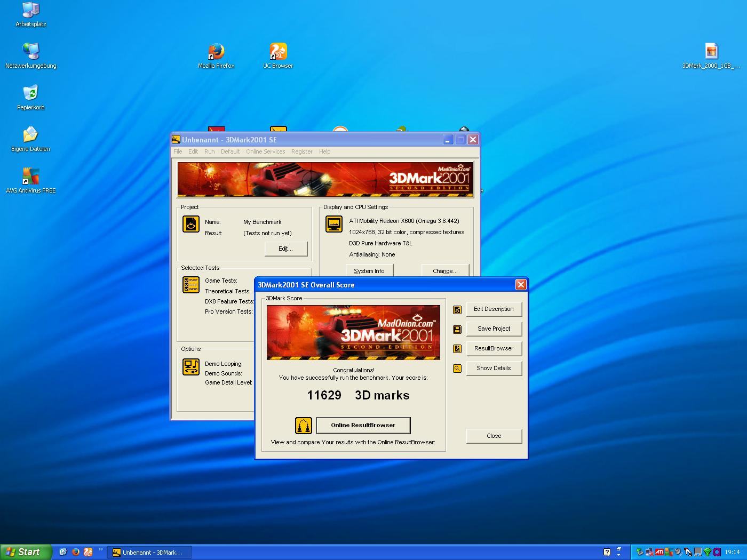747x560 pixels.
Task: Open the Start menu
Action: click(26, 552)
